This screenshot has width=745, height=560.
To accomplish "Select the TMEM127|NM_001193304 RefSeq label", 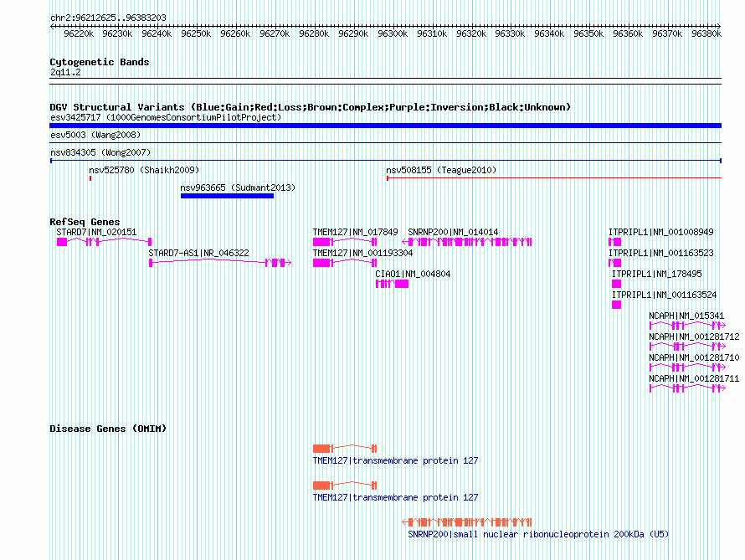I will pos(362,253).
